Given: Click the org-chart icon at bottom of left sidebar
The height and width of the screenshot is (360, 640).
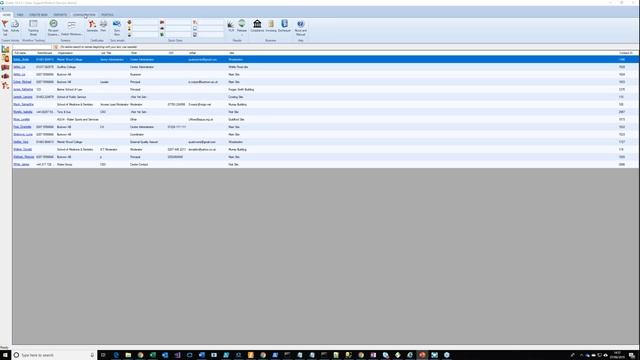Looking at the screenshot, I should [5, 85].
